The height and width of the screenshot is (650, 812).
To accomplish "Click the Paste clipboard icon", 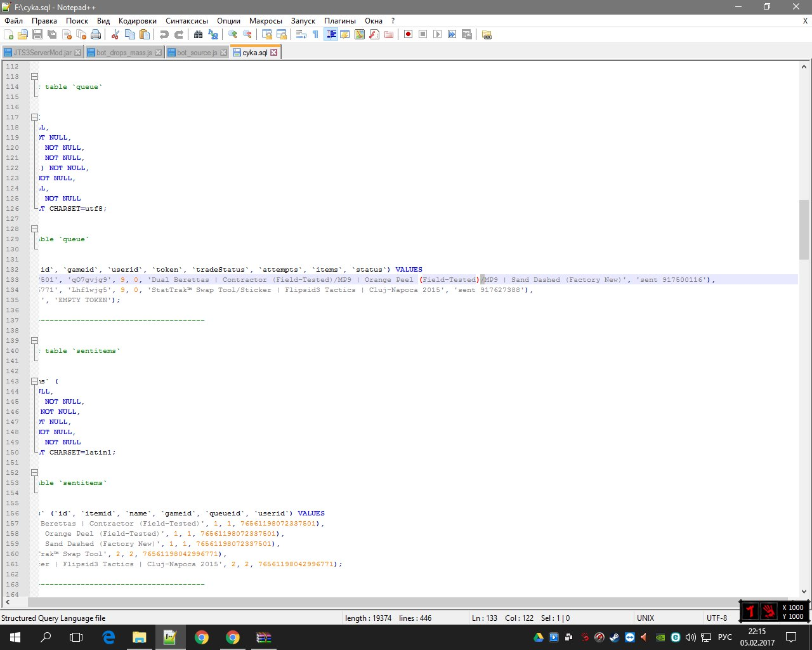I will tap(145, 34).
